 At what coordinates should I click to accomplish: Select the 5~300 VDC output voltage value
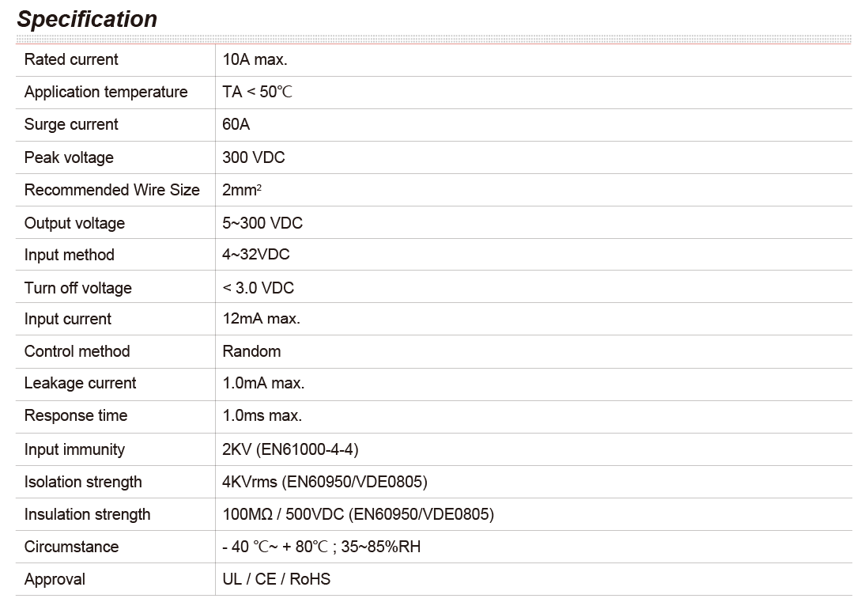pos(262,223)
